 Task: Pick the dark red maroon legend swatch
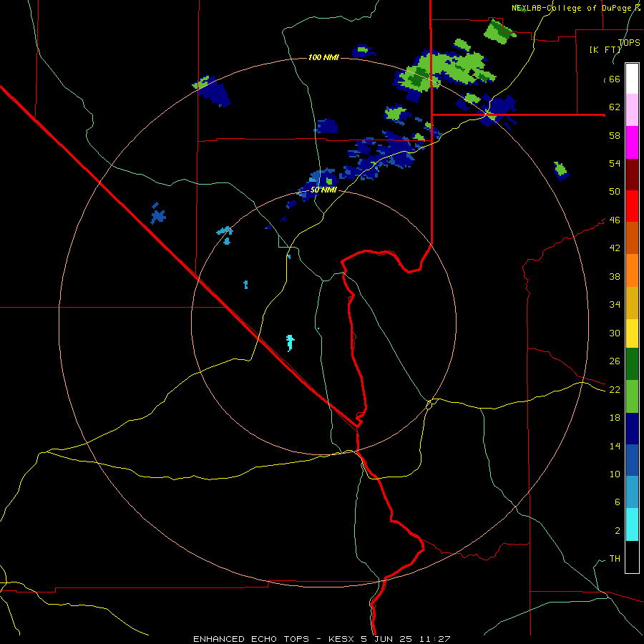pyautogui.click(x=632, y=174)
